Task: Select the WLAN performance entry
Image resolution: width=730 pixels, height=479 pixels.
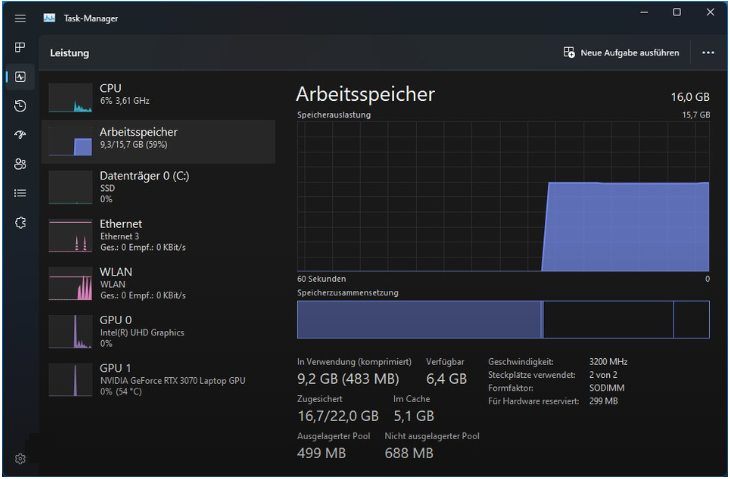Action: pyautogui.click(x=158, y=283)
